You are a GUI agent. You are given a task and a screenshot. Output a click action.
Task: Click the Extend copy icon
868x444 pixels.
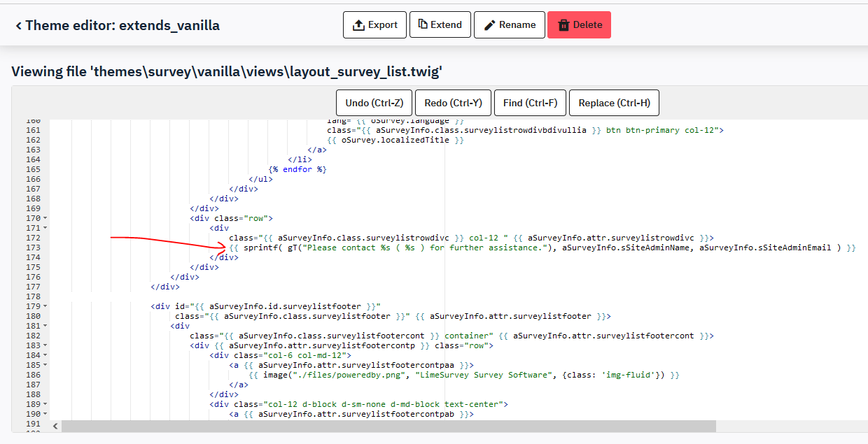[423, 24]
